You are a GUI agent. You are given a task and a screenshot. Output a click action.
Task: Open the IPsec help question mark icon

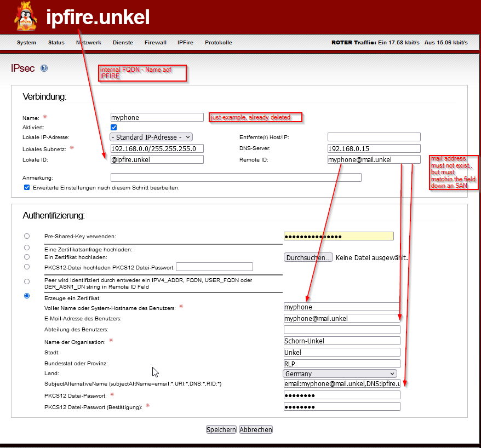pyautogui.click(x=44, y=68)
